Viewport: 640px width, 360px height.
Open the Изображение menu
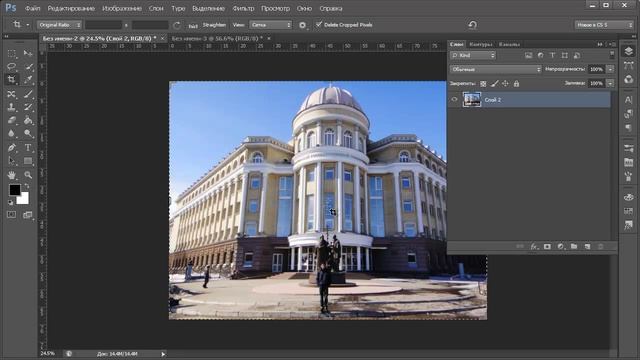coord(122,8)
